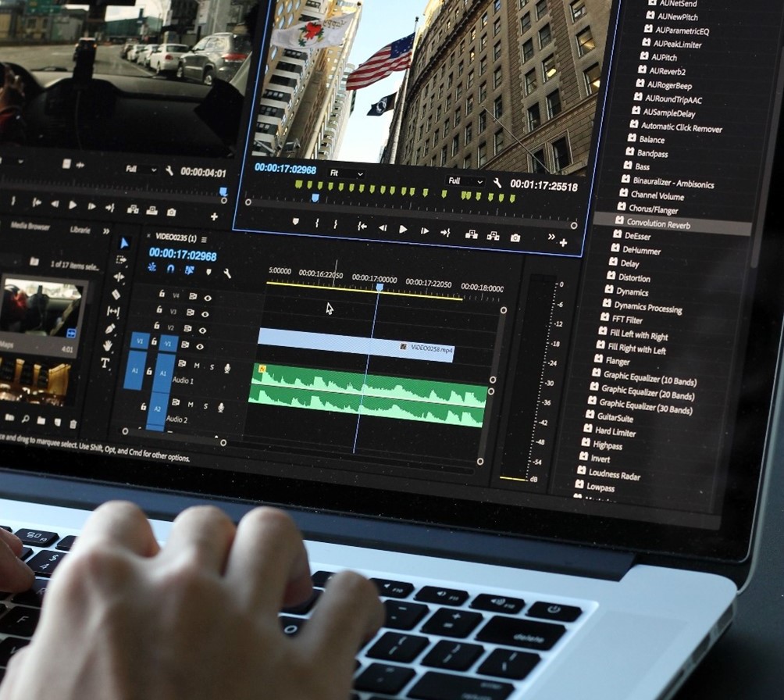Toggle visibility eye for track V4

point(208,298)
